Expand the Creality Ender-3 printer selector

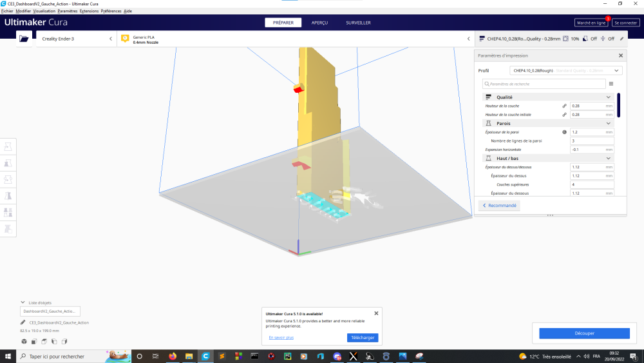pos(111,39)
